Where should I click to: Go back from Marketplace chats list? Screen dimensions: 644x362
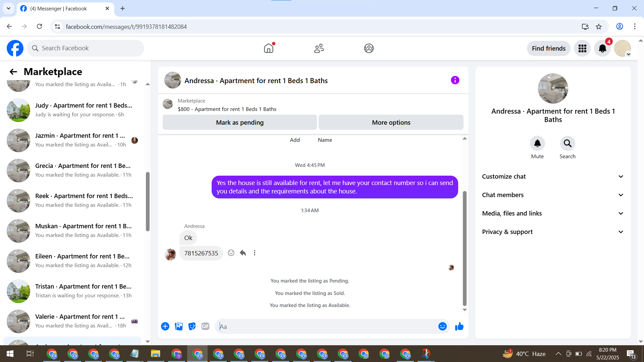(13, 72)
